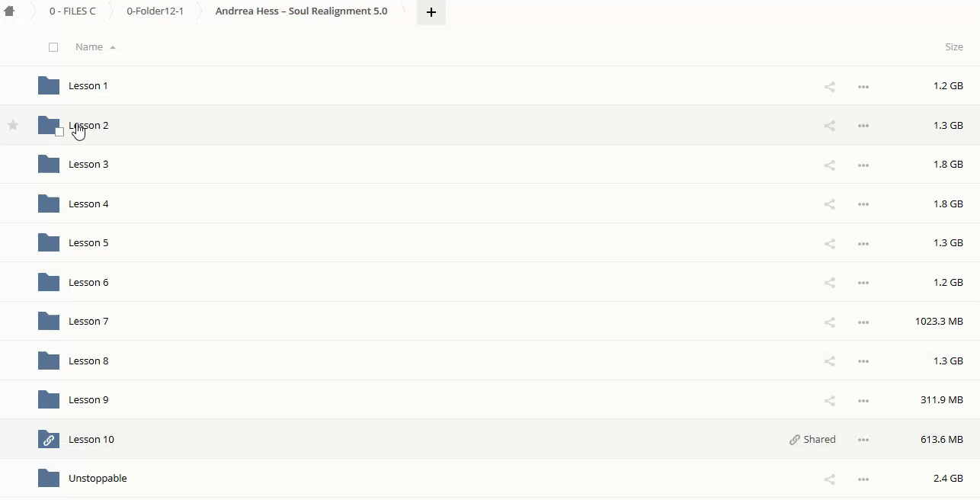Favorite Lesson 2 with the star icon
Image resolution: width=980 pixels, height=500 pixels.
pos(13,125)
